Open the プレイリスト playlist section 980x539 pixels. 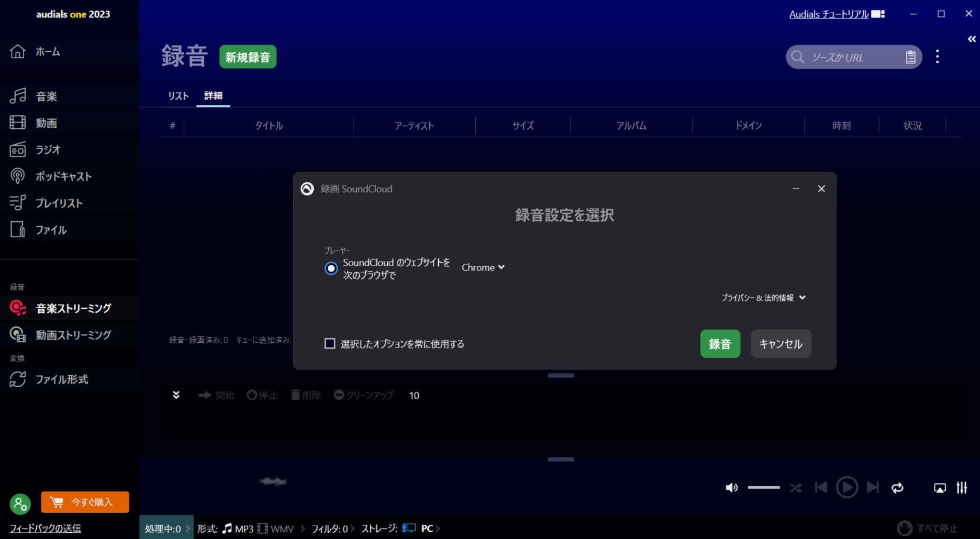pos(46,203)
